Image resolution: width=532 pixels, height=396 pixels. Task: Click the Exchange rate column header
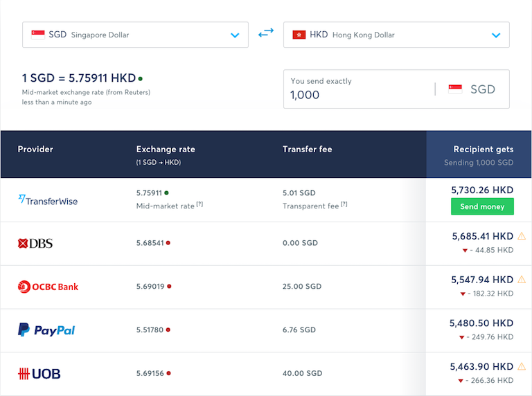coord(166,149)
